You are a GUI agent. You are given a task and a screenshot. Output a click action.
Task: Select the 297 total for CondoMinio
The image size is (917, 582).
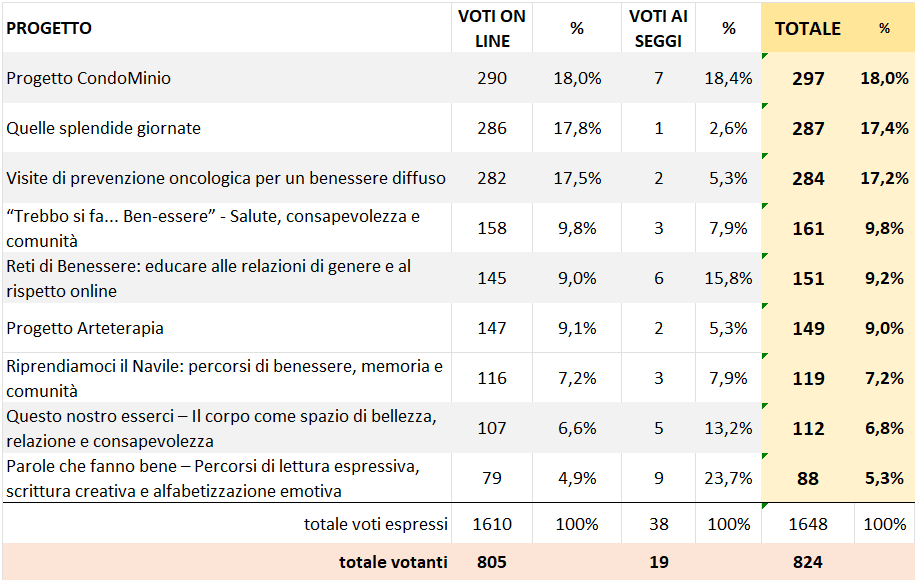pyautogui.click(x=808, y=78)
